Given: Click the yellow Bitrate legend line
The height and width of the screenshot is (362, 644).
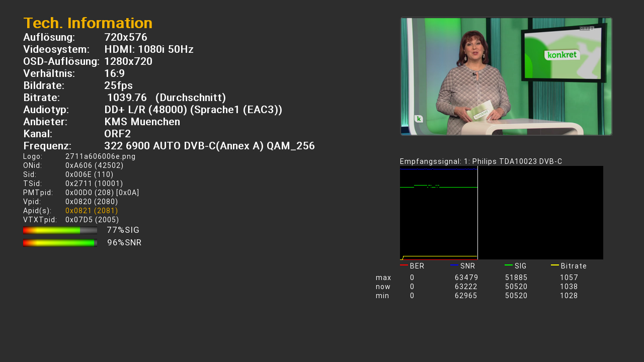Looking at the screenshot, I should 554,265.
